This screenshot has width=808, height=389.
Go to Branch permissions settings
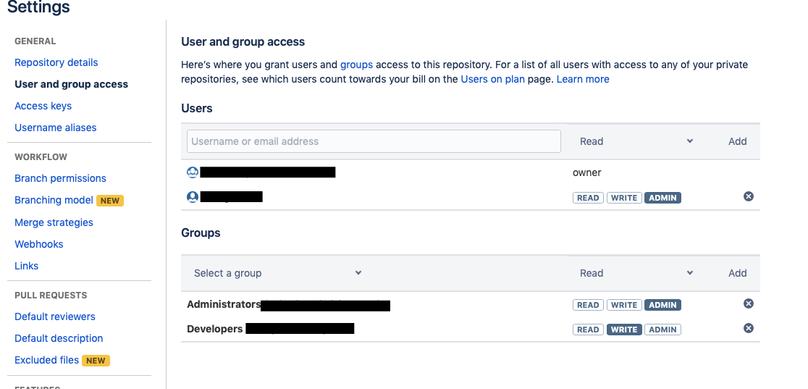click(60, 178)
